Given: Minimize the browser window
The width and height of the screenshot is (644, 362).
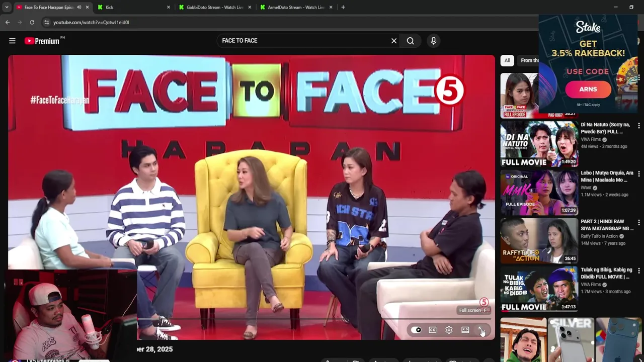Looking at the screenshot, I should coord(615,7).
